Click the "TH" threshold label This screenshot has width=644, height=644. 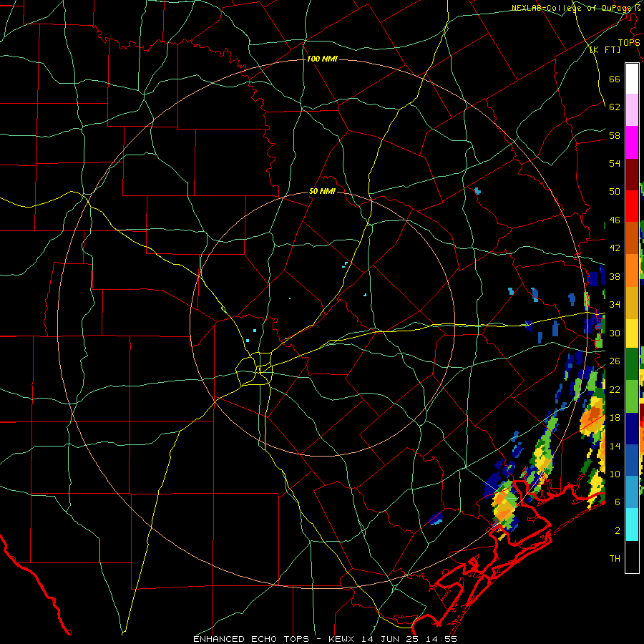point(615,559)
